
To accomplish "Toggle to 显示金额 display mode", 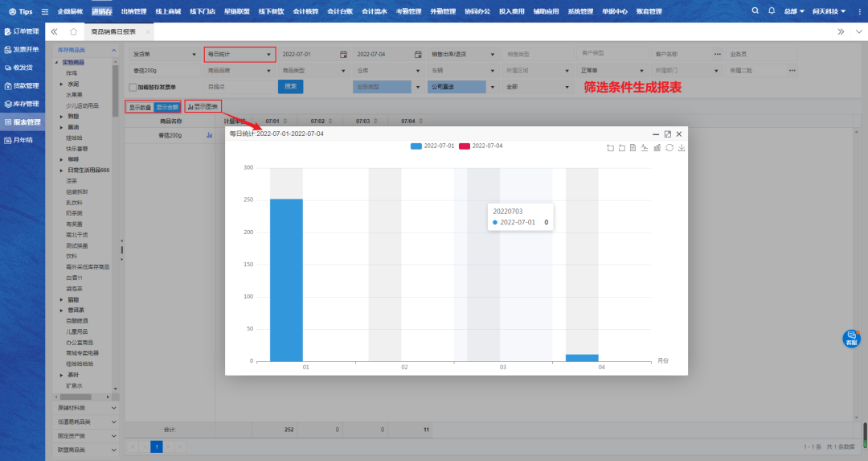I will pos(167,106).
